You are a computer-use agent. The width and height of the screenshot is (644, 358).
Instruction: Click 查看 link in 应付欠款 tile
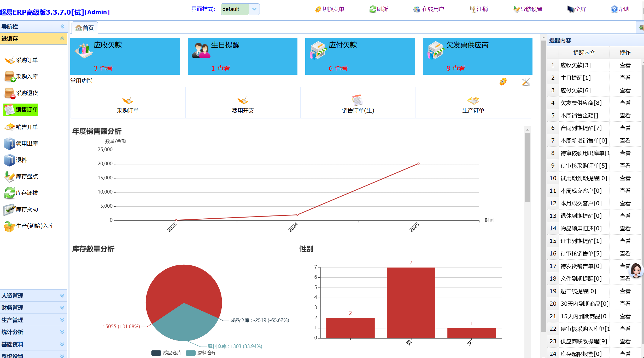tap(341, 69)
